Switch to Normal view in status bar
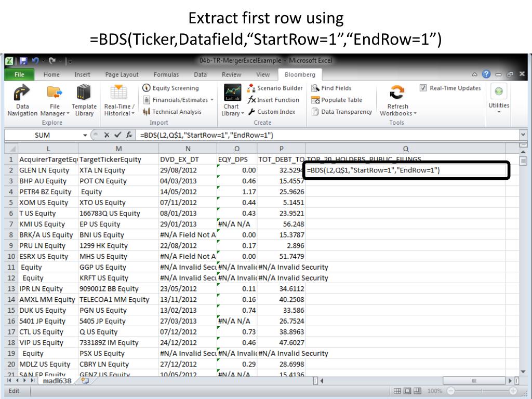Screen dimensions: 532x399 [x=397, y=391]
